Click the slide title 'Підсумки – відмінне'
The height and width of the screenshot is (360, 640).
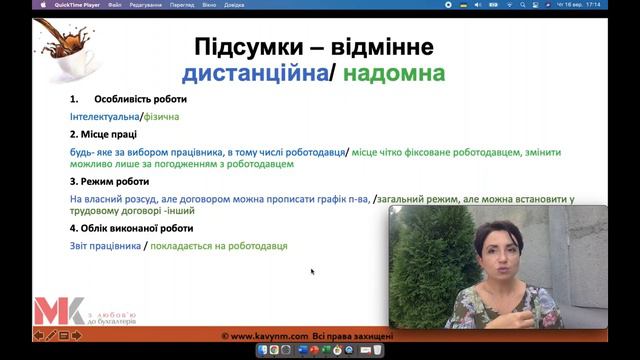point(314,47)
